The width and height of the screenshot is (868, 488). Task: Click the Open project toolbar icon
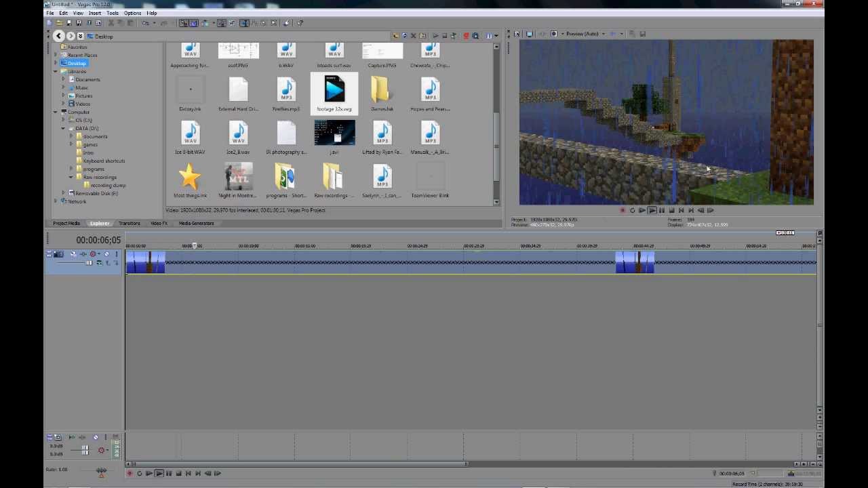(x=59, y=23)
